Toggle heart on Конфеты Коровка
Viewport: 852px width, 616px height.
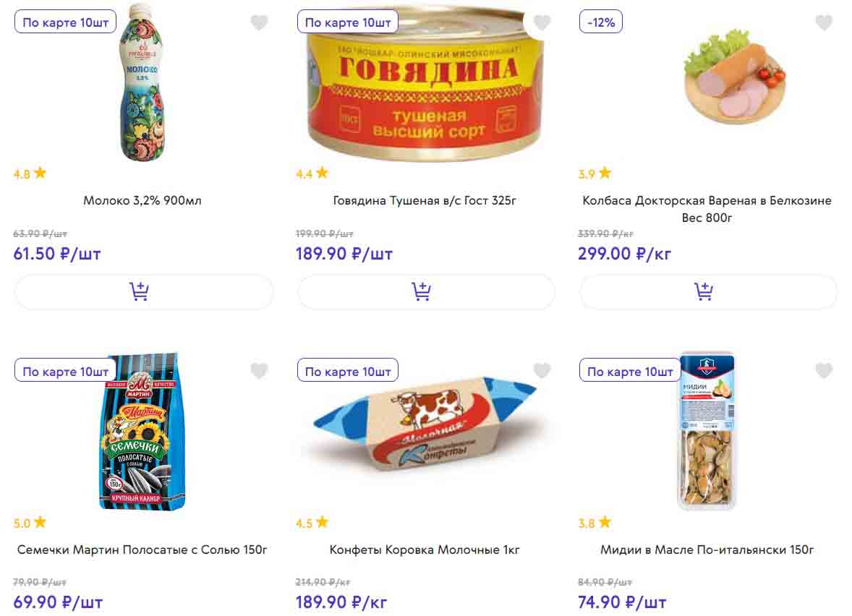click(542, 372)
